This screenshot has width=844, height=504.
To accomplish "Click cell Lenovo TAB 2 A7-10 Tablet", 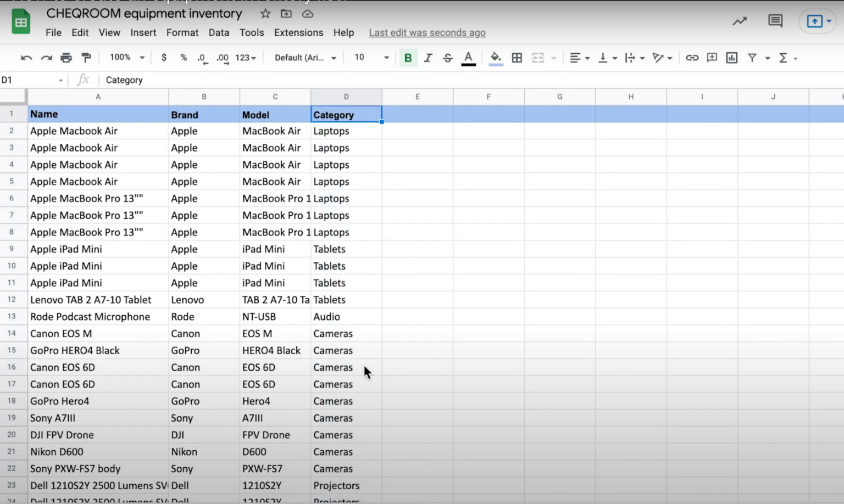I will (x=98, y=300).
